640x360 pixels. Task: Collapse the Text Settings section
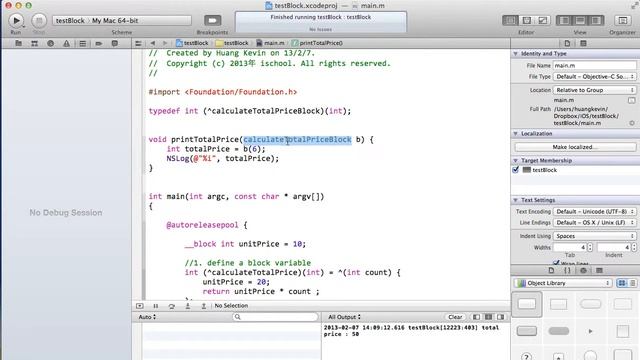(516, 200)
